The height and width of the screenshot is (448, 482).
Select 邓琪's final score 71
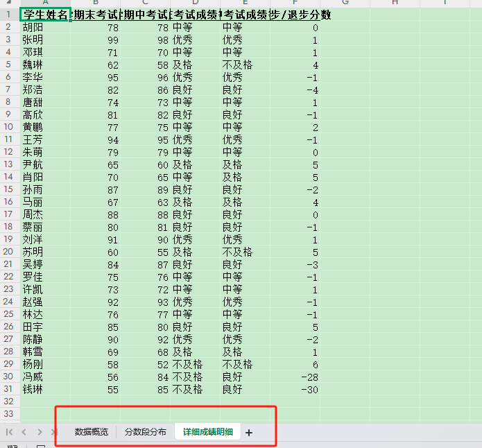(x=95, y=52)
